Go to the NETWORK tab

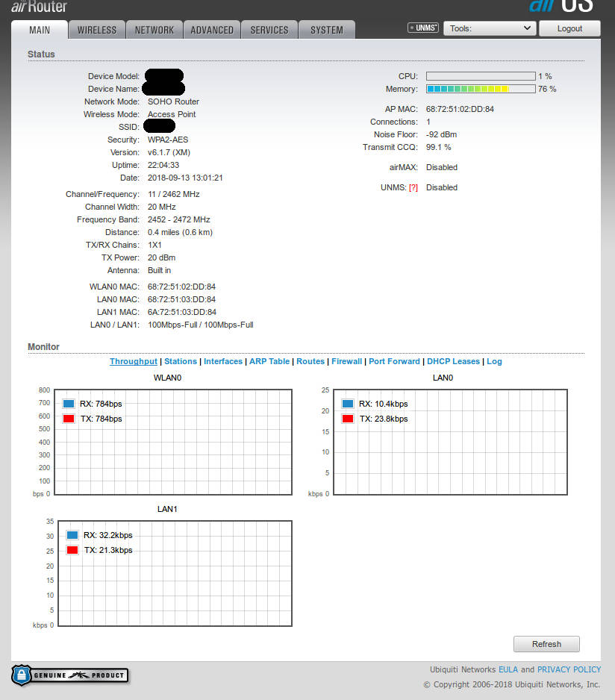tap(154, 30)
